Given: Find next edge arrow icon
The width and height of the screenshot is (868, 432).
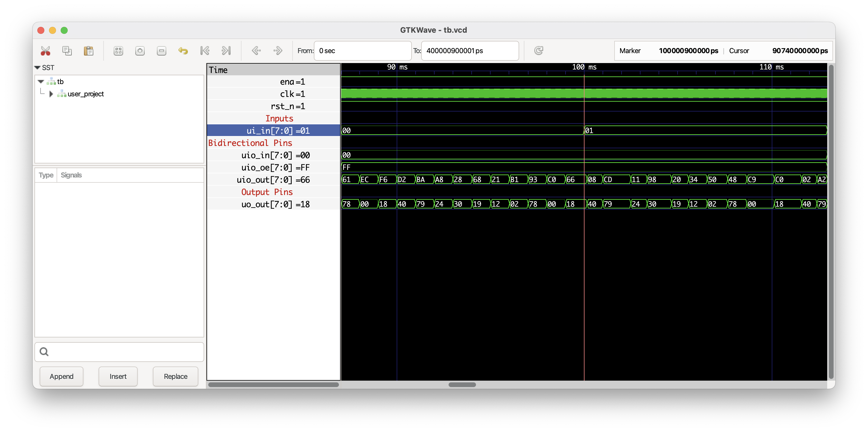Looking at the screenshot, I should tap(278, 51).
